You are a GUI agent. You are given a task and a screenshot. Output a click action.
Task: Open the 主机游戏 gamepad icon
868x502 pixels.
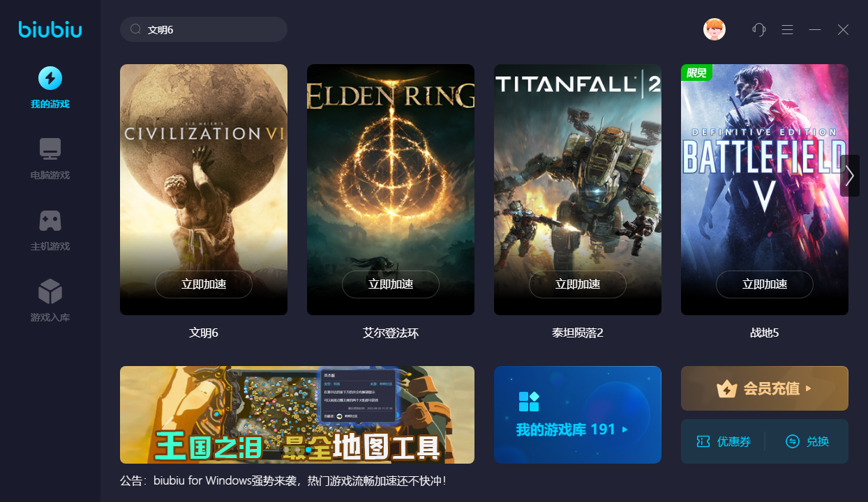click(x=50, y=220)
